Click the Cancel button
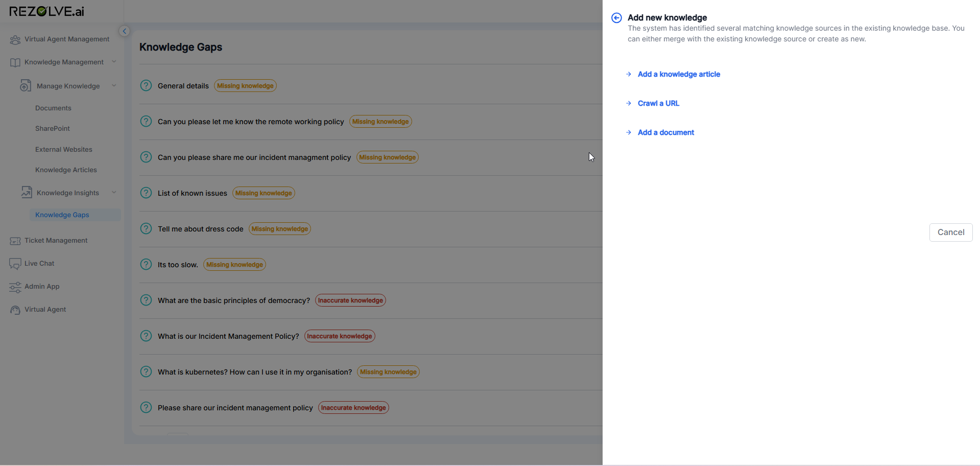Screen dimensions: 980x466 (x=951, y=232)
